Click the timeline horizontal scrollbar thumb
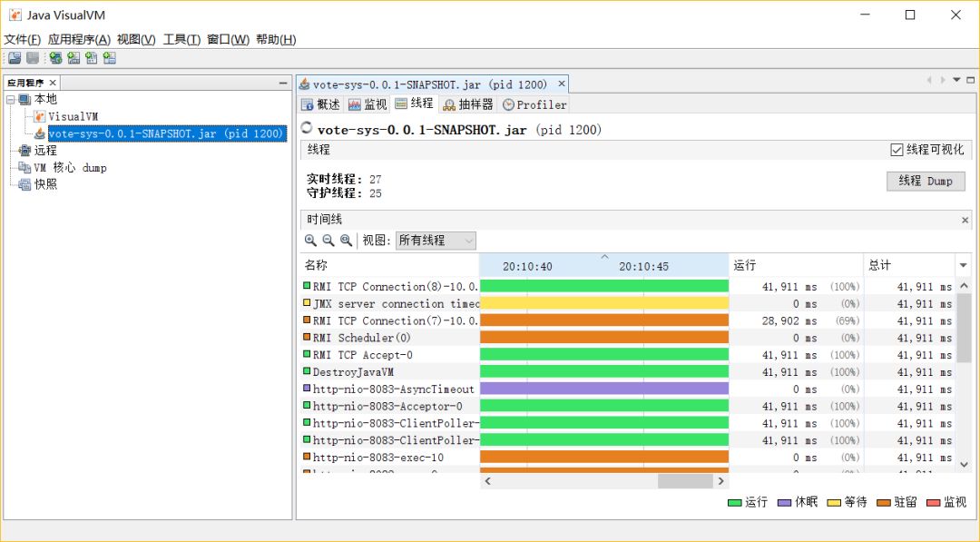The image size is (980, 542). (685, 481)
